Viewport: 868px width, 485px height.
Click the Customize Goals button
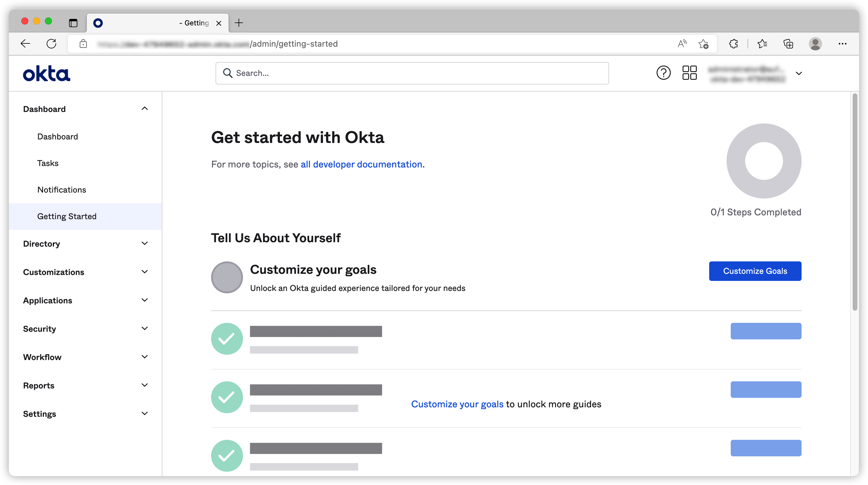(755, 271)
